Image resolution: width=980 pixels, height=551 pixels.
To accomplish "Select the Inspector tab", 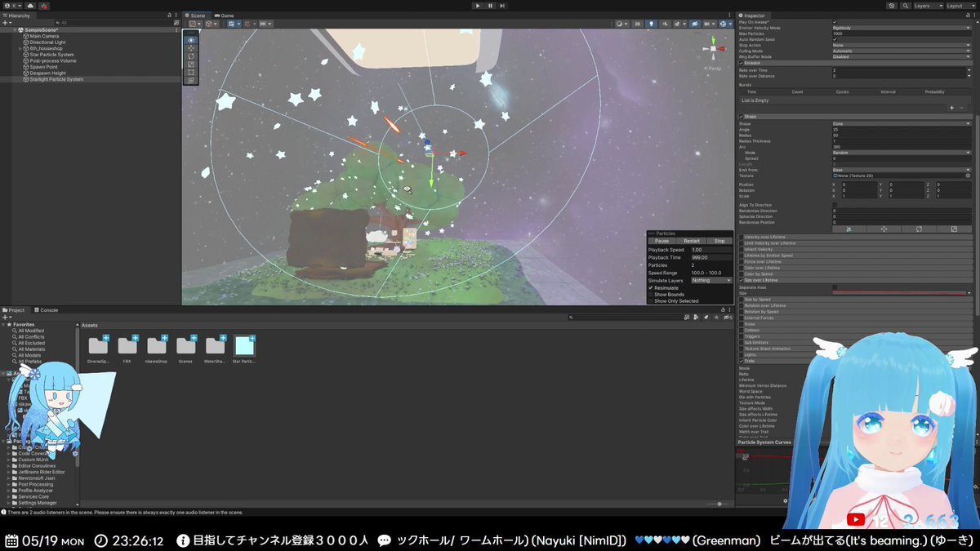I will click(755, 16).
